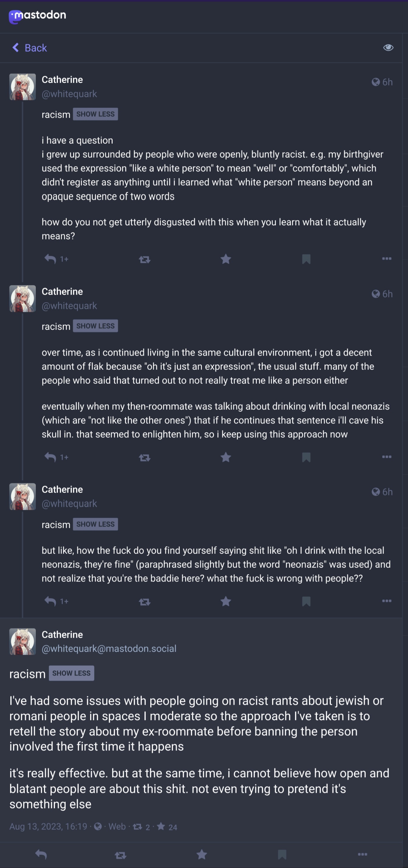Toggle content warnings with the eye icon
This screenshot has width=408, height=868.
pyautogui.click(x=388, y=47)
